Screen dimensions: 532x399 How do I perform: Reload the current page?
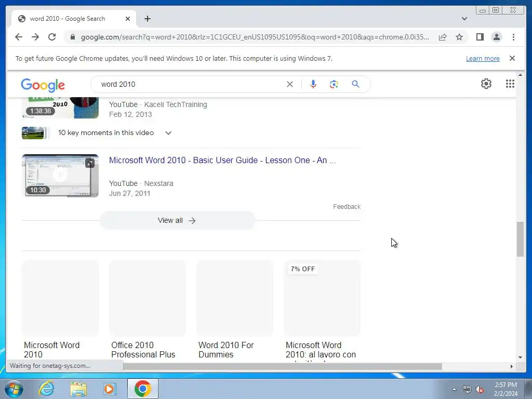click(52, 37)
